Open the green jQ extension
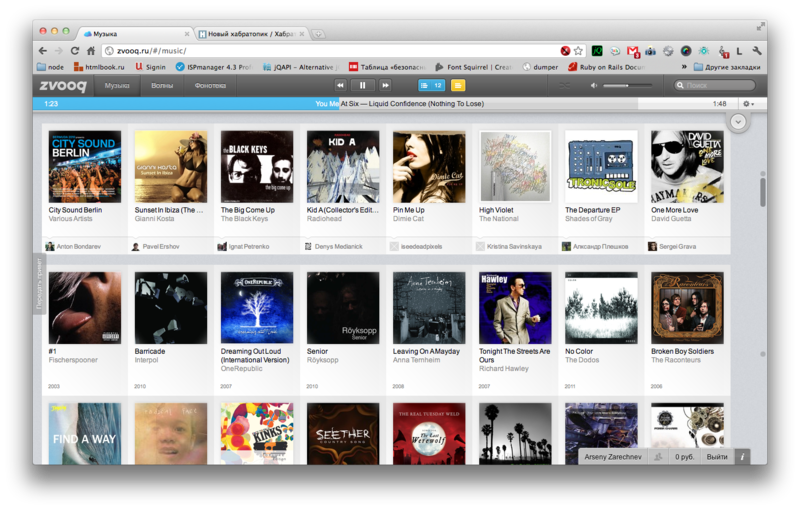The image size is (800, 510). (x=597, y=50)
